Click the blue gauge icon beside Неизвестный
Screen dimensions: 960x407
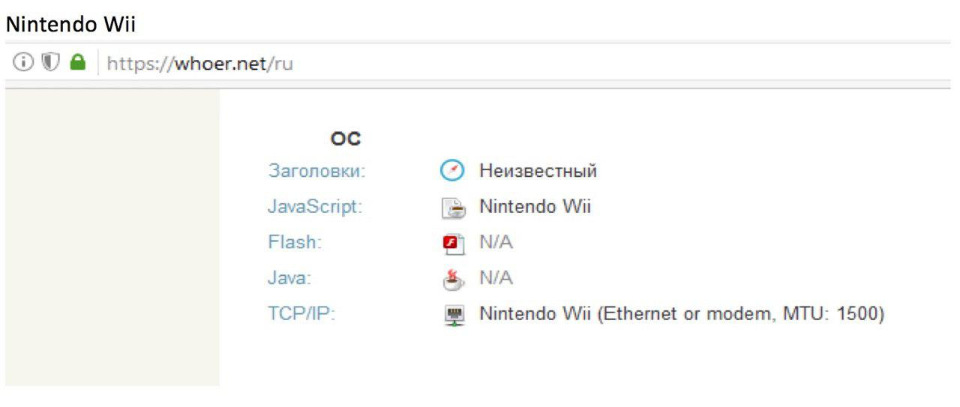click(x=453, y=171)
